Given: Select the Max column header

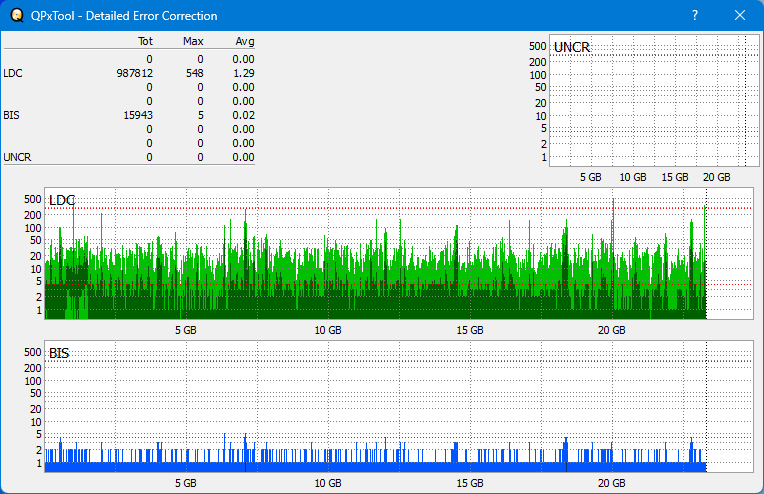Looking at the screenshot, I should click(193, 41).
